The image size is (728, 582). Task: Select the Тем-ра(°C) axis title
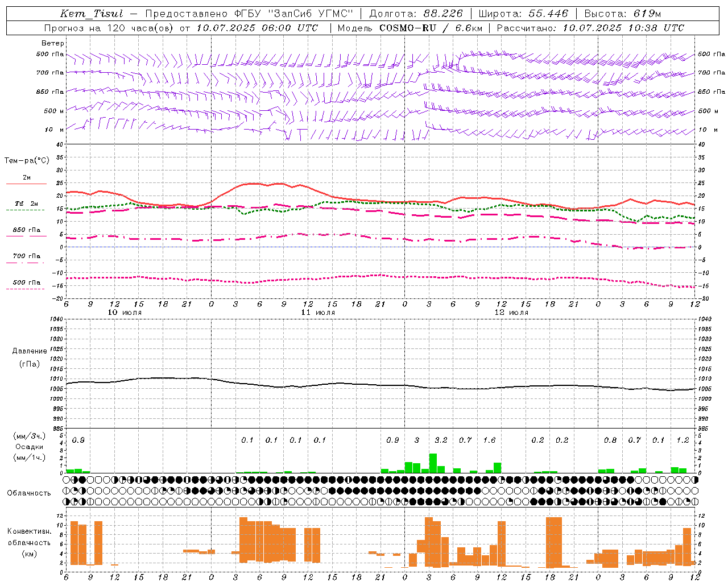point(27,161)
